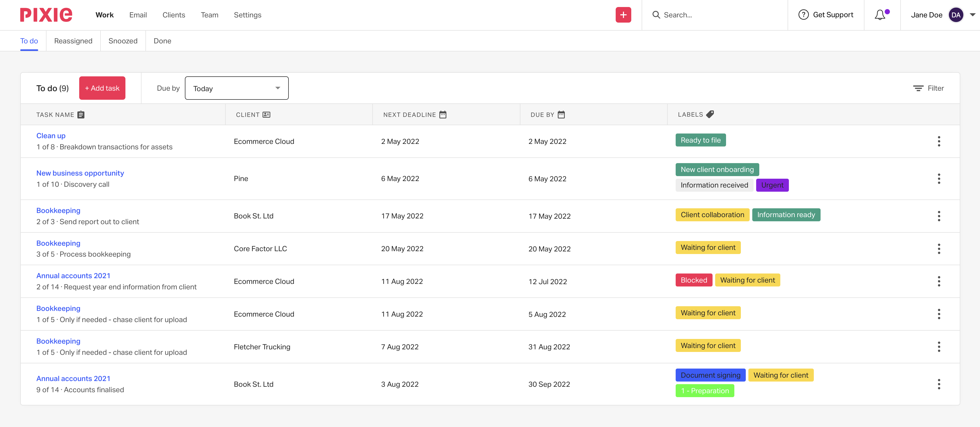Open the Clients menu item

(173, 15)
